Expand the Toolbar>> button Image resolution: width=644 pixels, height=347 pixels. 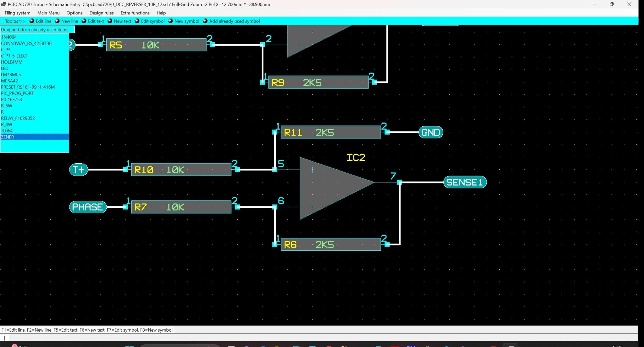pos(15,21)
